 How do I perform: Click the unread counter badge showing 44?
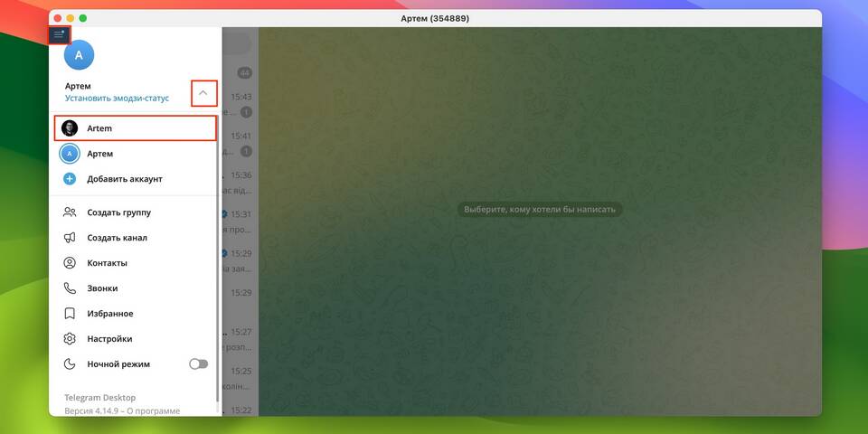(244, 72)
